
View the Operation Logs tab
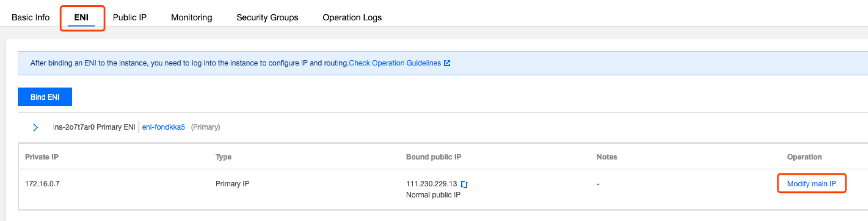tap(352, 17)
